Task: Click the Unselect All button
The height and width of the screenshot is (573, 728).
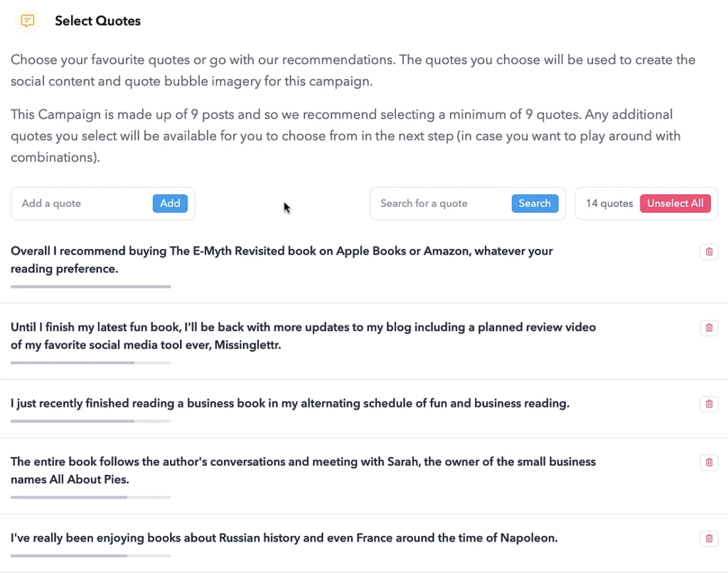Action: (x=675, y=203)
